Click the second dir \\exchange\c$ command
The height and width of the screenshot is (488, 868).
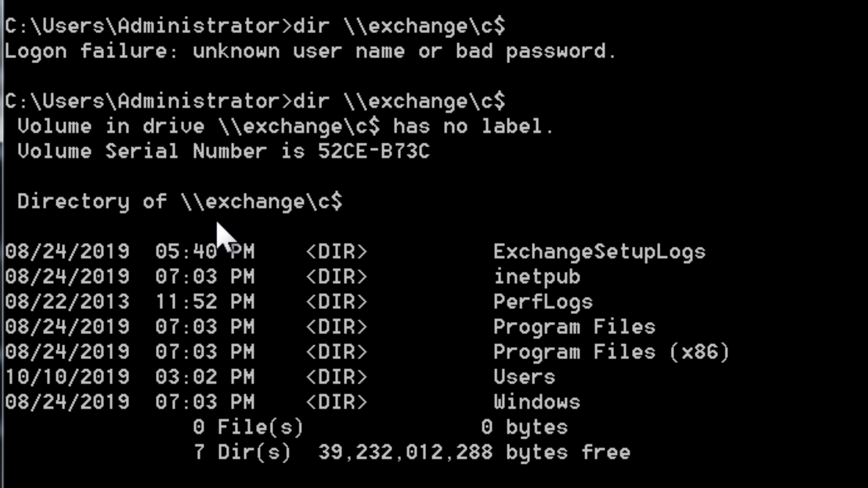(399, 101)
